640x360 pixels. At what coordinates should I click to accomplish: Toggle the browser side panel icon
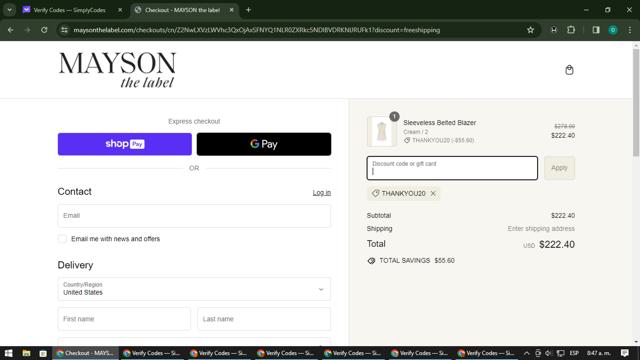[596, 30]
